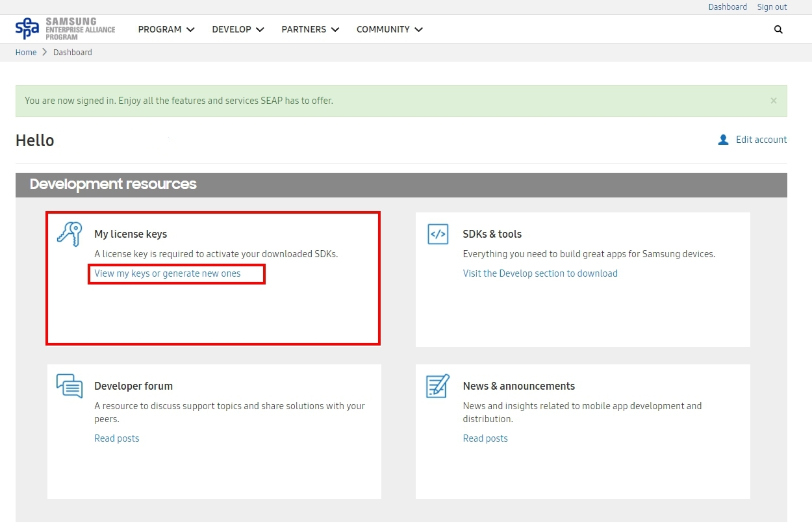Click the SDKs & tools heading
The height and width of the screenshot is (530, 812).
(x=492, y=234)
